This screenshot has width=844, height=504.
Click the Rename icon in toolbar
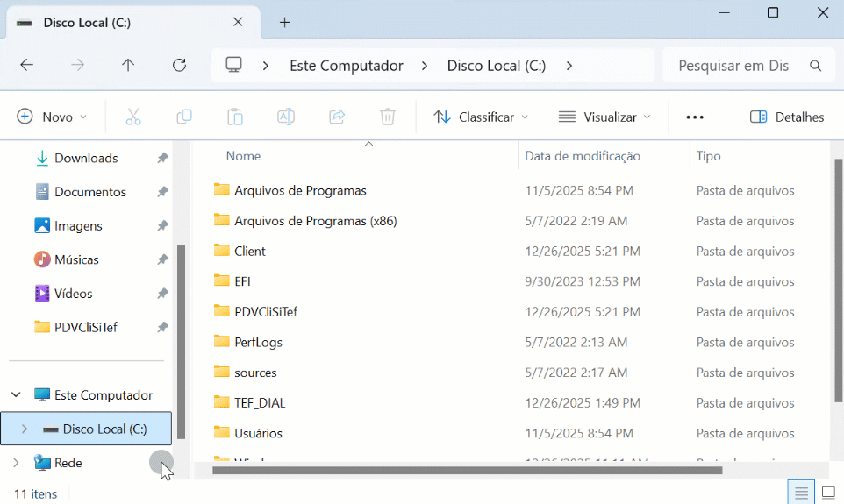point(286,117)
